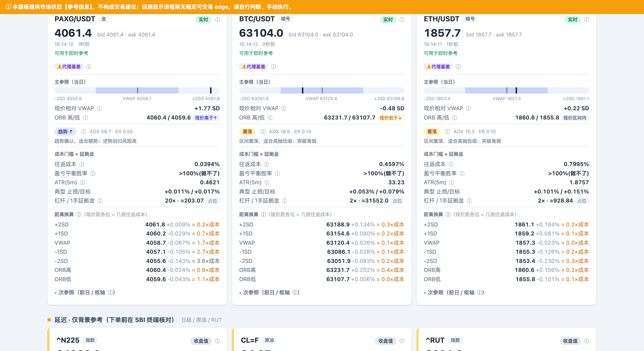Click the BTC/USDT VWAP range bar
Screen dimensions: 644x351
pyautogui.click(x=322, y=90)
